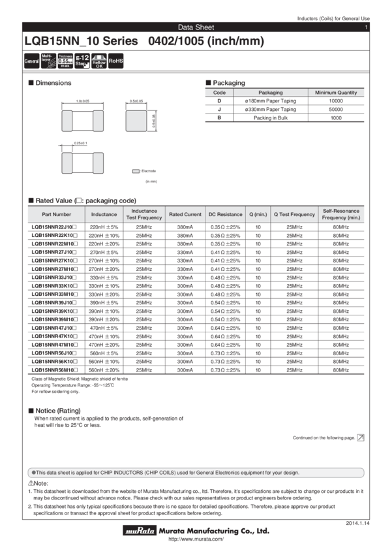392x555 pixels.
Task: Click 80MHz in LQB15NNR47J10 row
Action: pos(340,328)
